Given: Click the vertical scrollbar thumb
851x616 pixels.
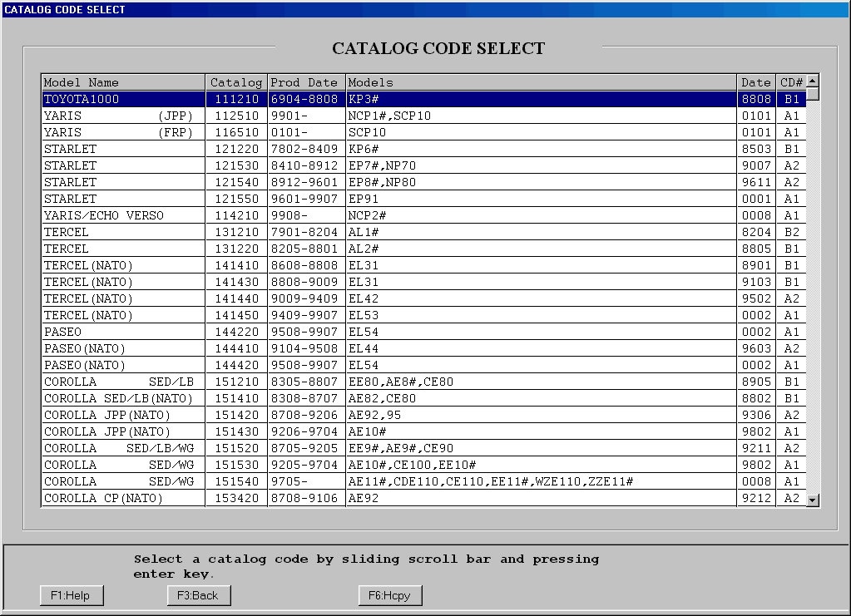Looking at the screenshot, I should tap(813, 94).
